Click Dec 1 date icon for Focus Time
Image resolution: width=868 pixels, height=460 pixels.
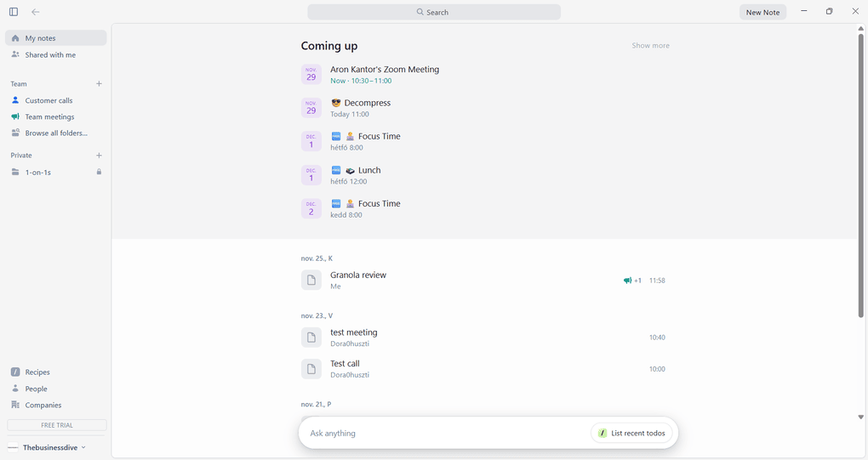click(311, 141)
